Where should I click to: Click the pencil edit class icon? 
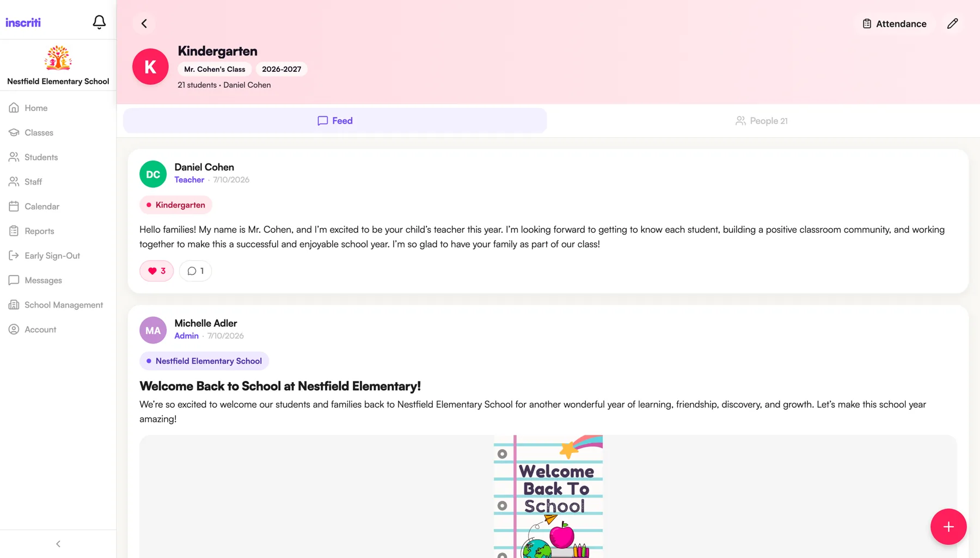(952, 23)
